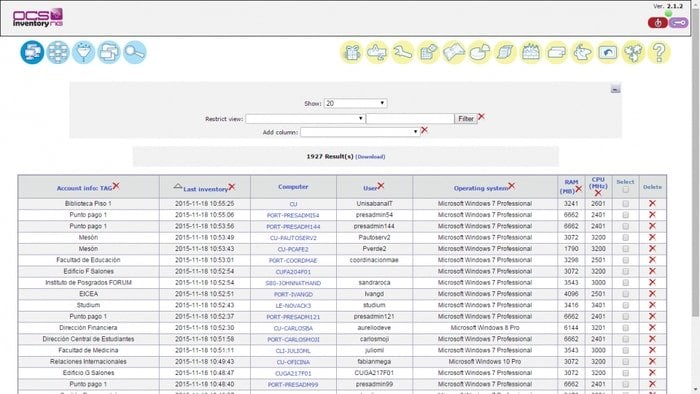The height and width of the screenshot is (394, 700).
Task: Open the Show rows count dropdown
Action: click(x=355, y=103)
